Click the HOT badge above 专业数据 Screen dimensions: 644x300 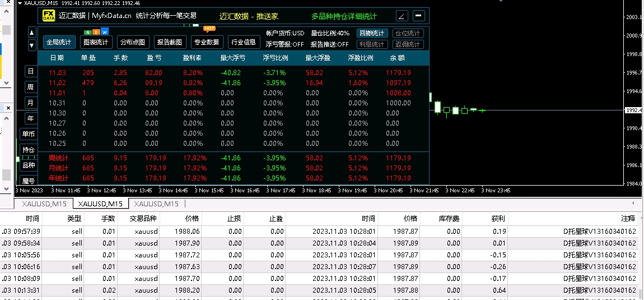pos(209,29)
